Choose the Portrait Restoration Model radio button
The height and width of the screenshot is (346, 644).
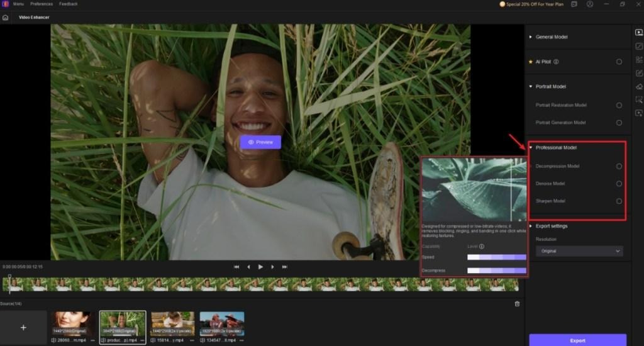pyautogui.click(x=619, y=105)
